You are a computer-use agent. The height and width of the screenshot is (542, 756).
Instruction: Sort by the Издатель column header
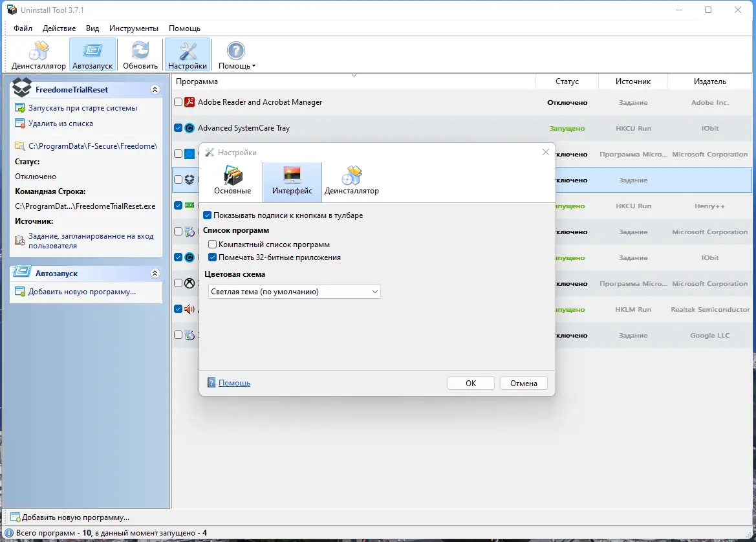click(x=709, y=81)
